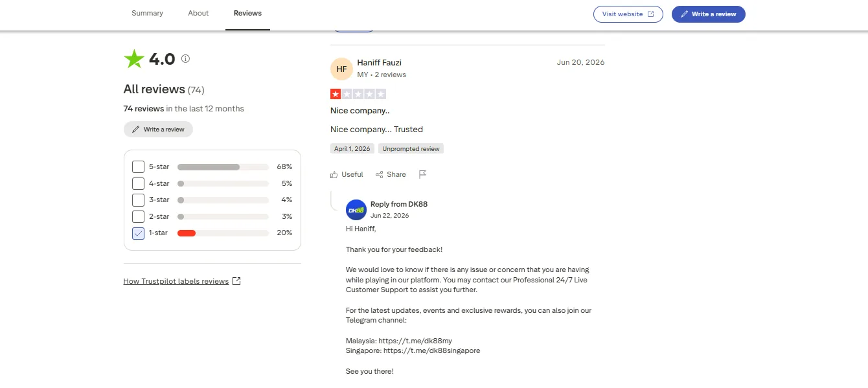Click the Share icon under the review
The image size is (868, 388).
point(380,174)
